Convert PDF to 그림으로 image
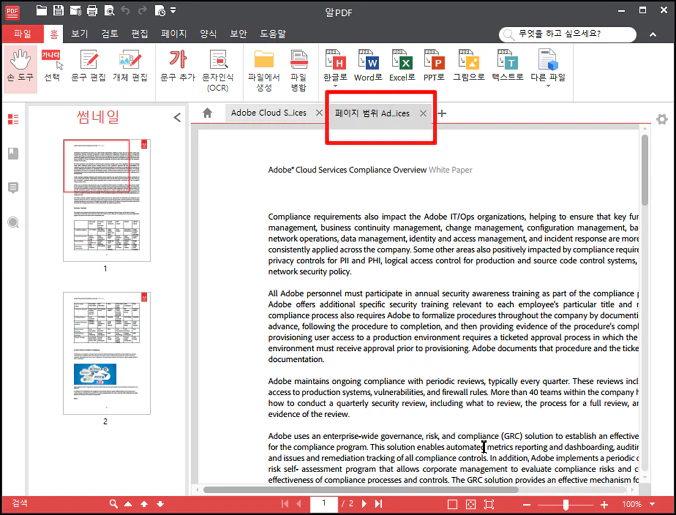676x515 pixels. coord(469,66)
